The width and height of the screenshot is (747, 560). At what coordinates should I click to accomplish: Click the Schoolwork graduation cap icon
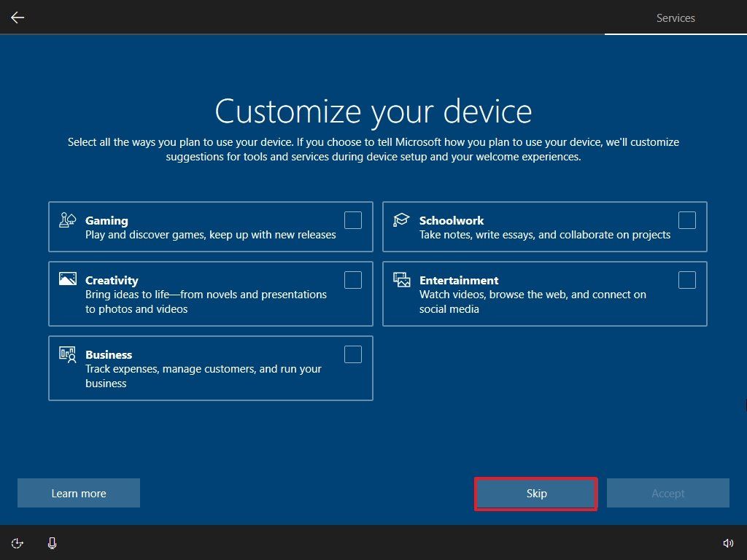coord(401,219)
